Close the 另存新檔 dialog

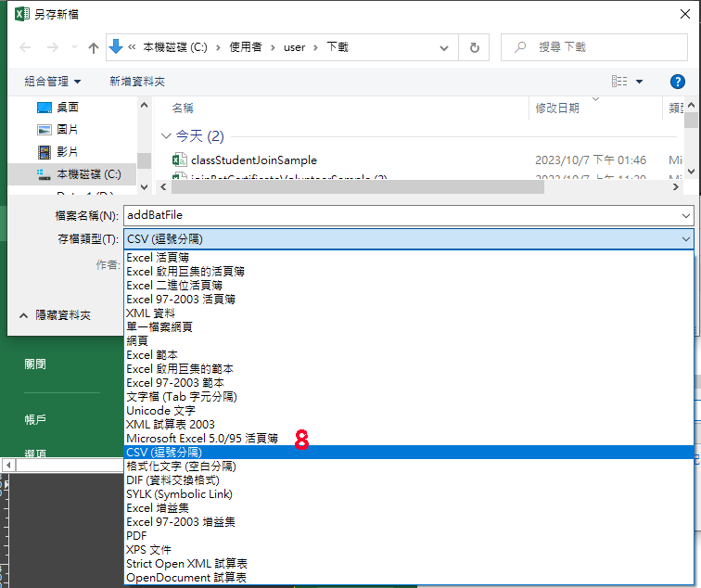click(x=685, y=14)
